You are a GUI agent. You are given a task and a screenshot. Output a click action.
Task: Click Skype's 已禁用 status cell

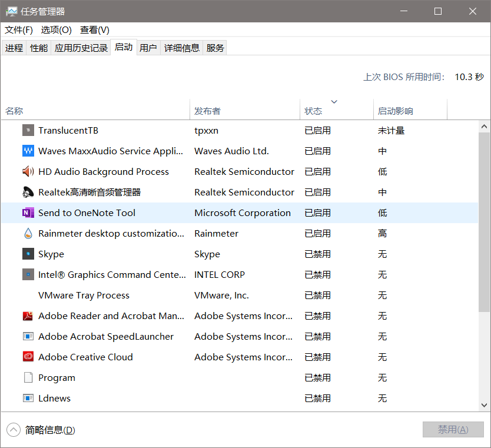coord(317,254)
